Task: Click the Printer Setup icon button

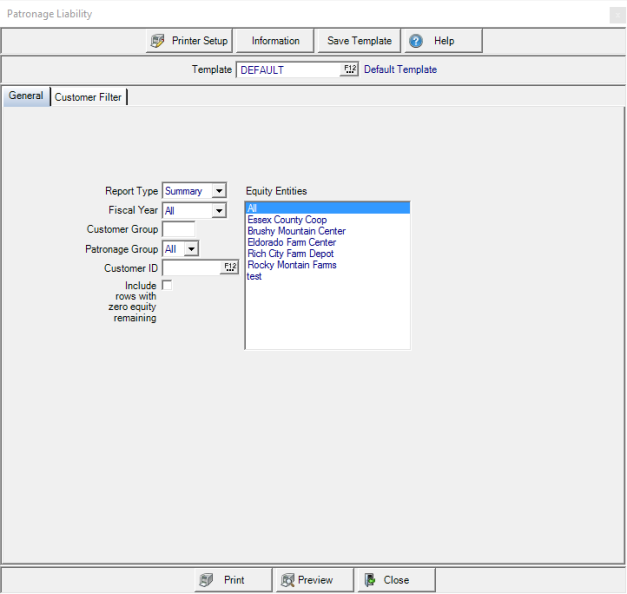Action: coord(158,41)
